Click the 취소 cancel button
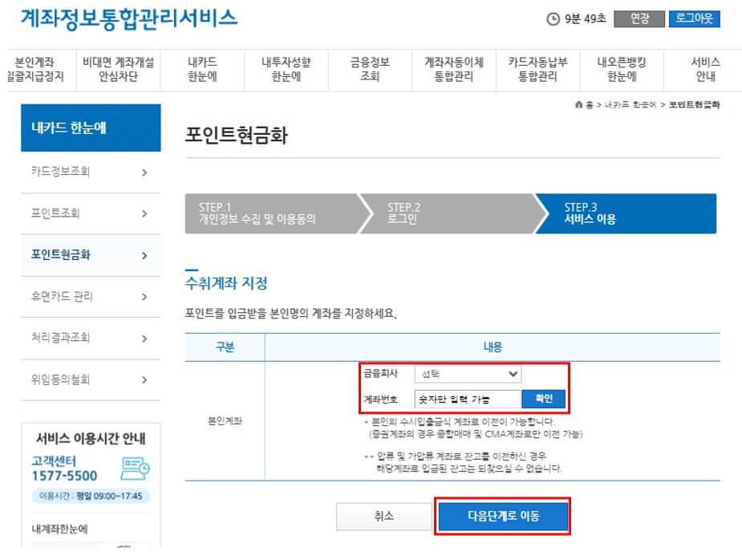Image resolution: width=742 pixels, height=560 pixels. [x=383, y=517]
